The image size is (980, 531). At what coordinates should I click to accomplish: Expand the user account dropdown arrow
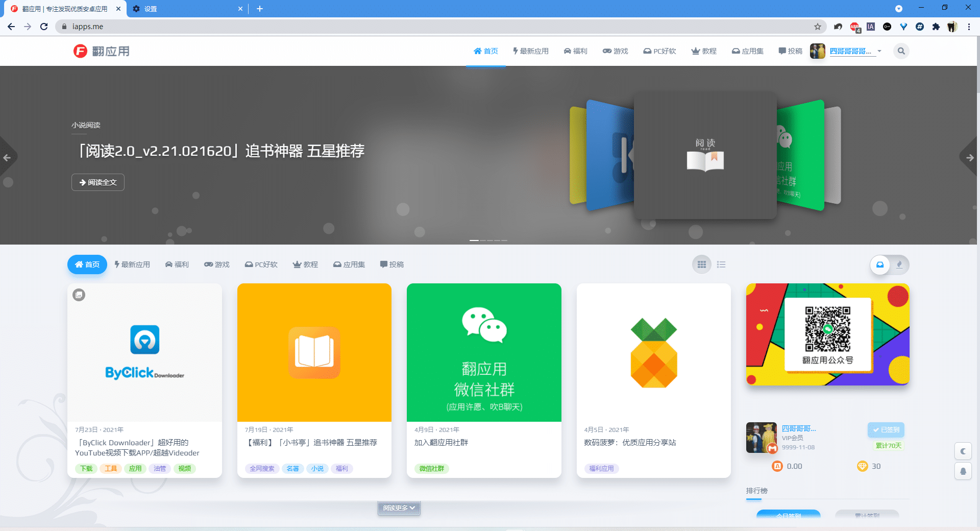coord(879,51)
